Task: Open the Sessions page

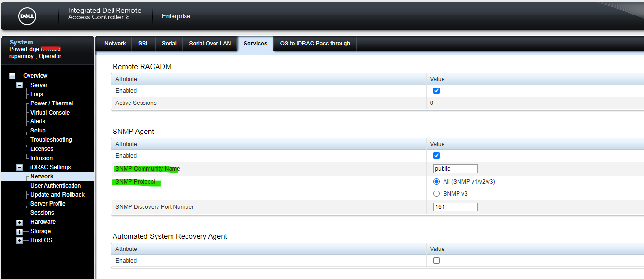Action: (42, 212)
